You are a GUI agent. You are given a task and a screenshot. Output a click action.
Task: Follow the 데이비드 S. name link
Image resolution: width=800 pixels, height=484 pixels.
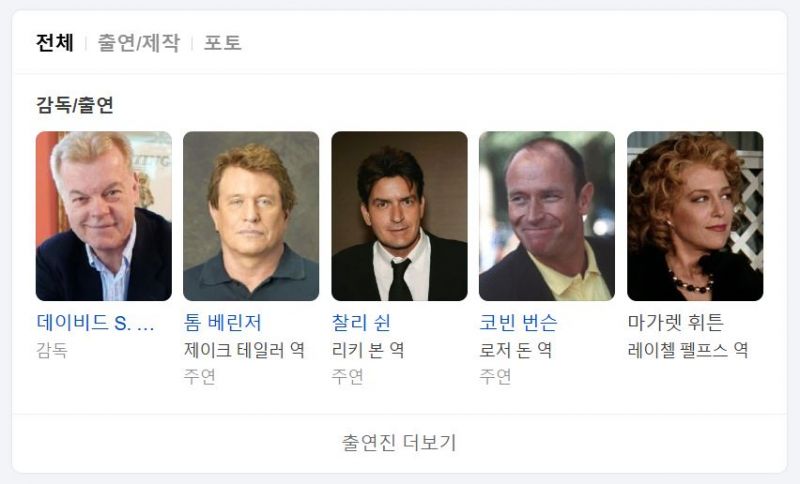pos(96,323)
